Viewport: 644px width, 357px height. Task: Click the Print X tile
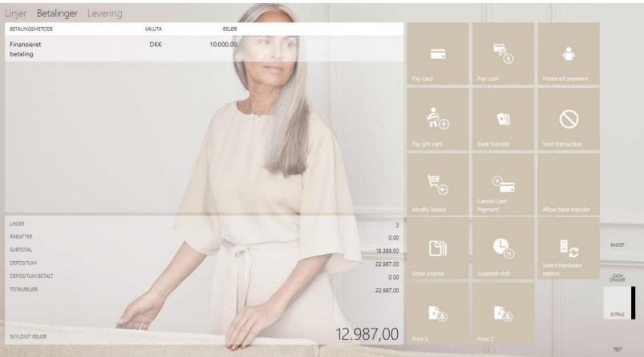[x=438, y=314]
